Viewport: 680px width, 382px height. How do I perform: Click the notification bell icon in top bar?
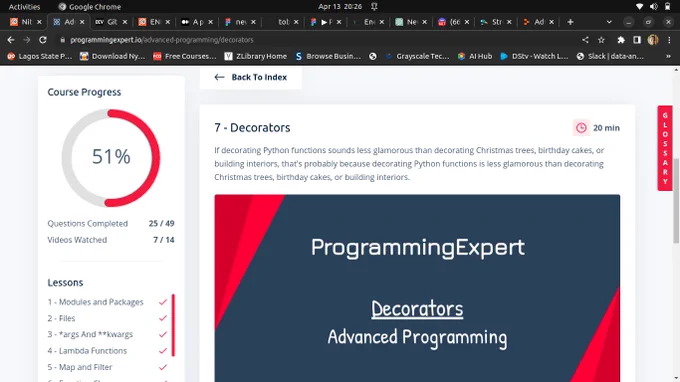pyautogui.click(x=374, y=7)
